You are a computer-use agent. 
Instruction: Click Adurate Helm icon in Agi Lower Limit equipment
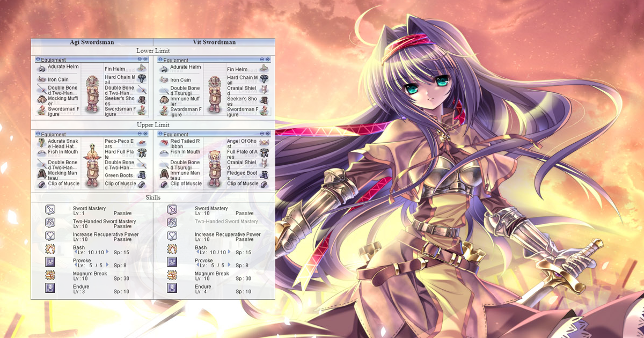[41, 69]
